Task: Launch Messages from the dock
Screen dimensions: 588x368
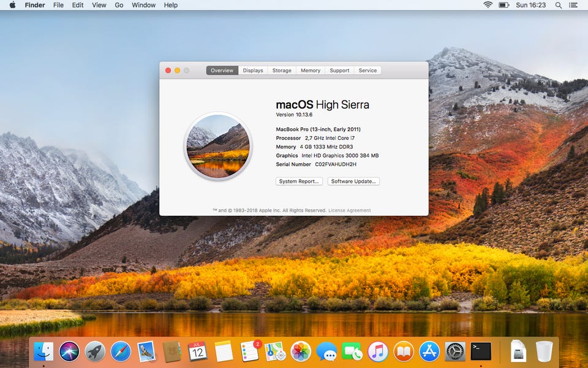Action: coord(326,351)
